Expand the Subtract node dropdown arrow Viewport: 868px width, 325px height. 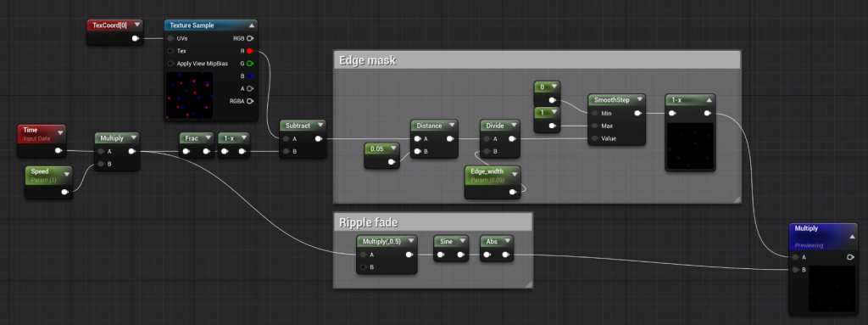tap(320, 126)
